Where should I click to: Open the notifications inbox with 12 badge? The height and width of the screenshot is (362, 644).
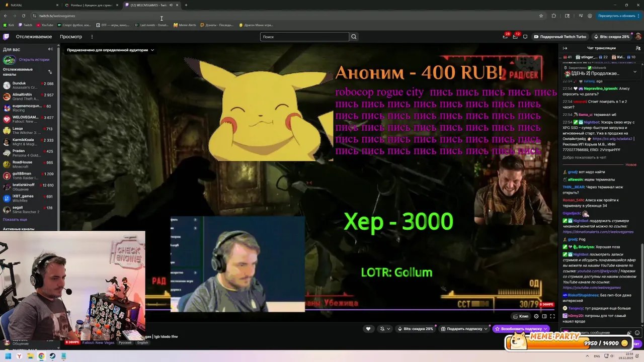click(x=515, y=36)
